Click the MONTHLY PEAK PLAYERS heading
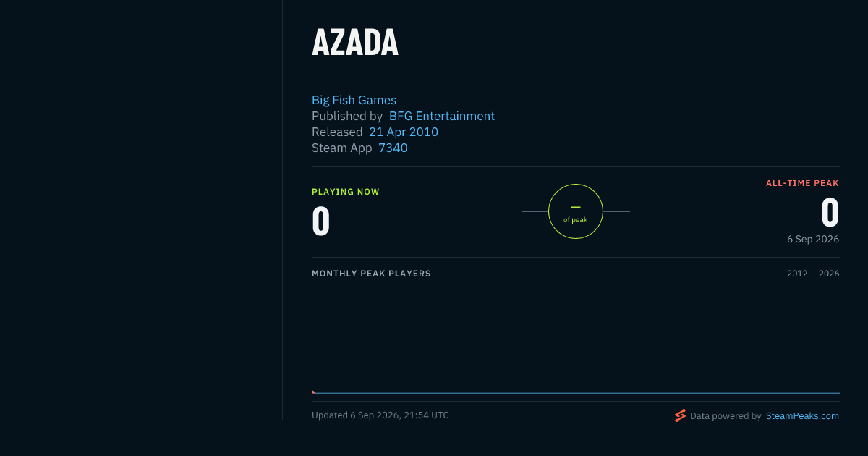 pyautogui.click(x=371, y=274)
